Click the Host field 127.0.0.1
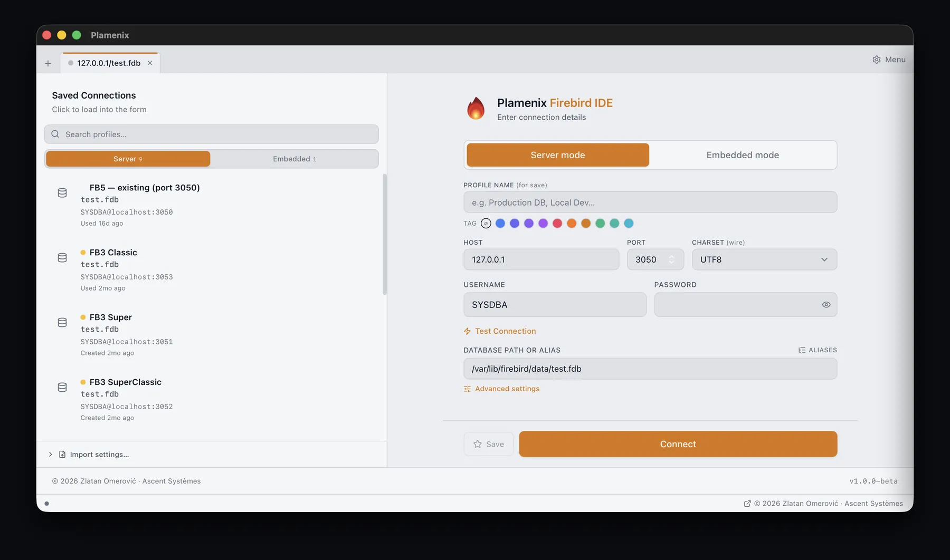This screenshot has width=950, height=560. click(x=541, y=259)
